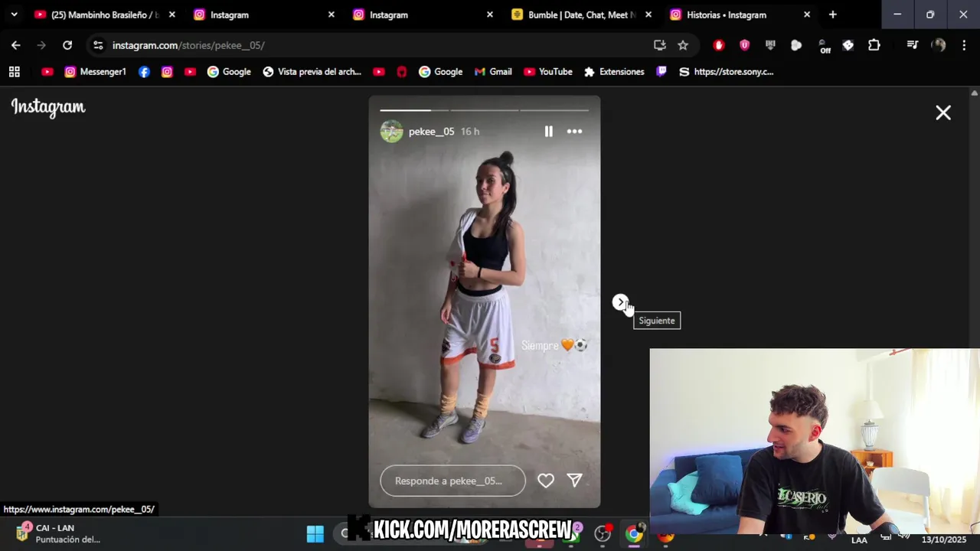Open the Windows Start menu
980x551 pixels.
click(315, 533)
